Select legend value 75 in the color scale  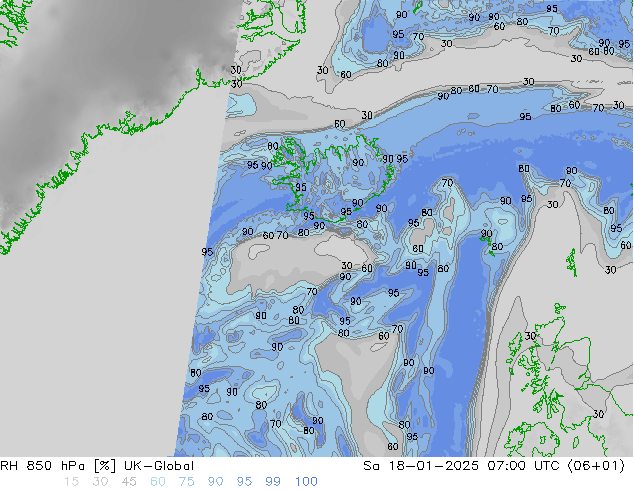[x=186, y=482]
